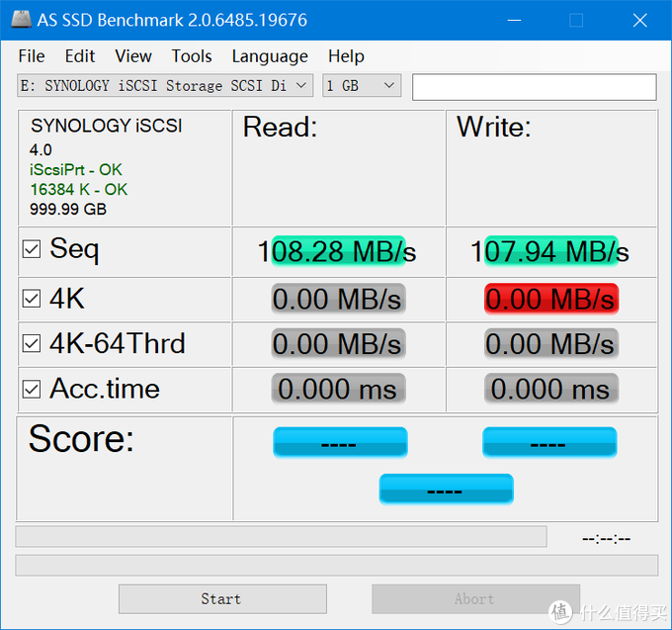This screenshot has width=672, height=630.
Task: Open the Language menu
Action: point(270,56)
